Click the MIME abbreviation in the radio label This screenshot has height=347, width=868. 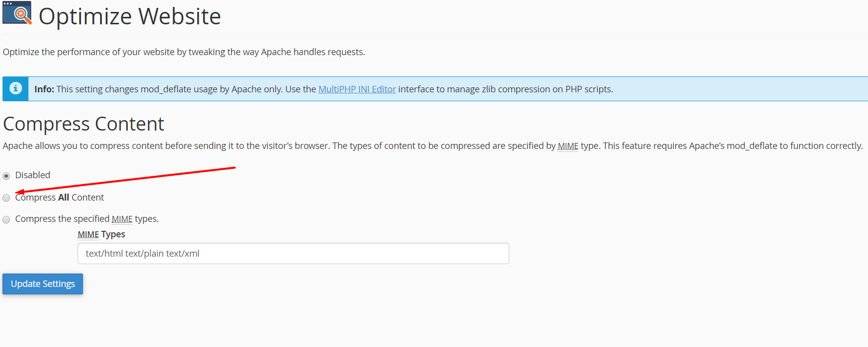pyautogui.click(x=122, y=219)
